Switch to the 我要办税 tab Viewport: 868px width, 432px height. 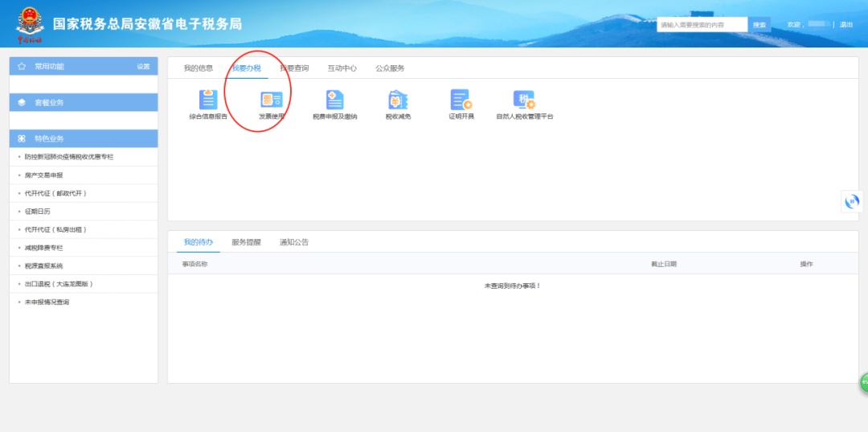point(247,68)
